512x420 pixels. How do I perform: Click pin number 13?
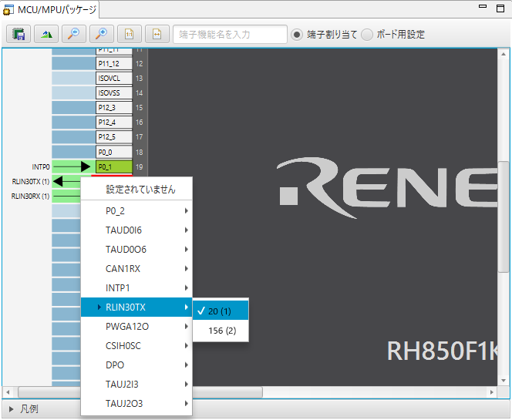(x=140, y=79)
